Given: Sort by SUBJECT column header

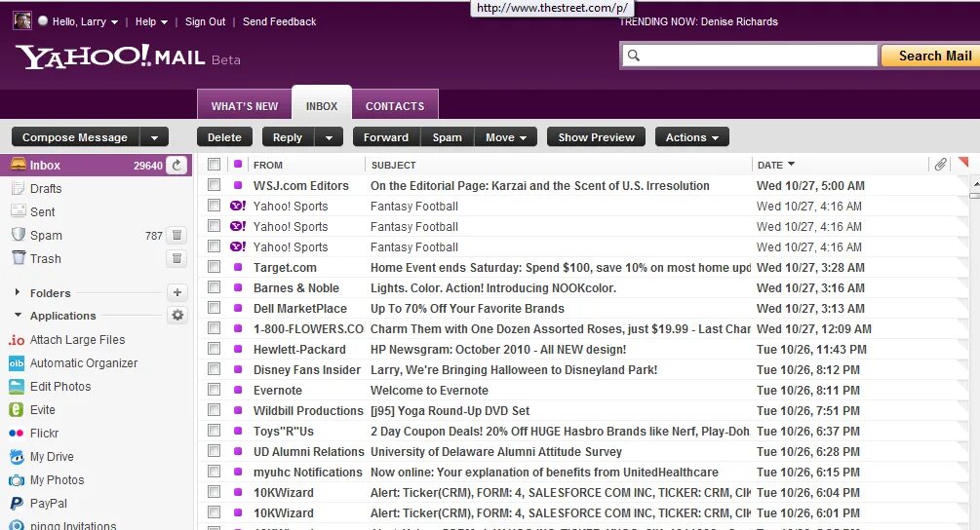Looking at the screenshot, I should (394, 165).
